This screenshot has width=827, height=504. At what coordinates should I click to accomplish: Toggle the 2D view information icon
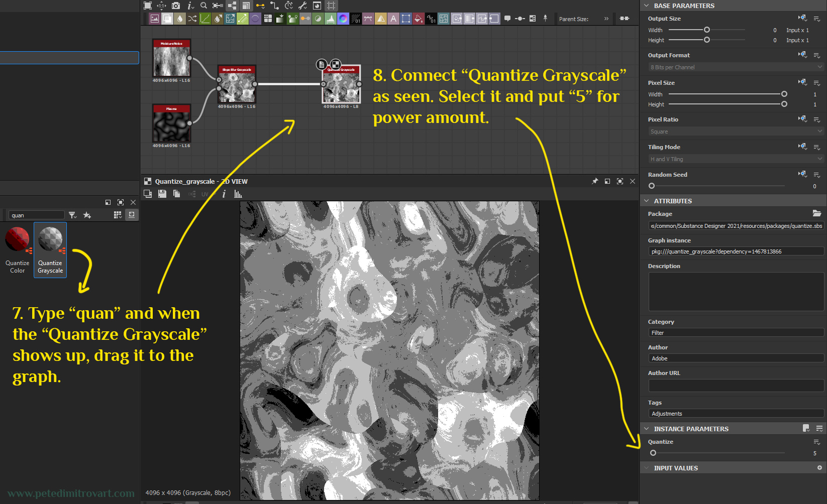224,194
